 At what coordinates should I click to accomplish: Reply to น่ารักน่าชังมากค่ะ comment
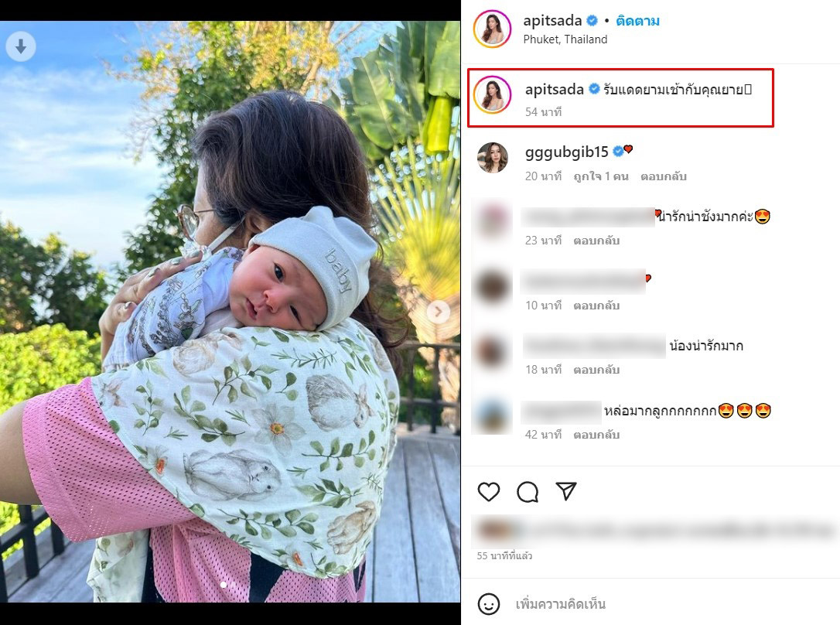[596, 241]
